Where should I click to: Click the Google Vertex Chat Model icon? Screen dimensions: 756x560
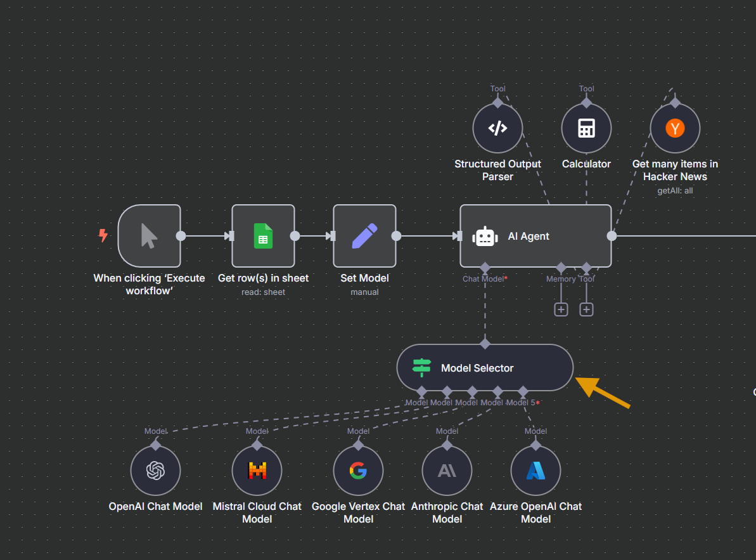[358, 470]
